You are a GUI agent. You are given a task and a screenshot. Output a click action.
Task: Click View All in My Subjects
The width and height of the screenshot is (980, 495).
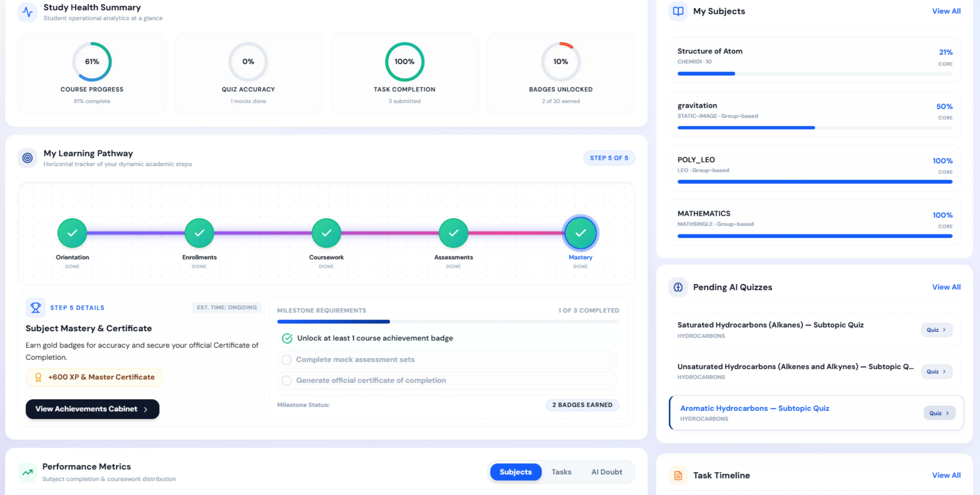[946, 11]
